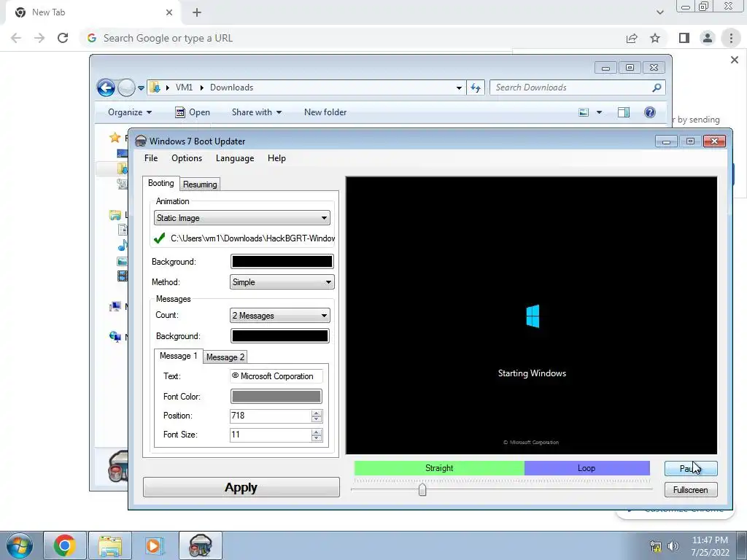Screen dimensions: 747x560
Task: Click the blue Loop playback segment
Action: pyautogui.click(x=587, y=468)
